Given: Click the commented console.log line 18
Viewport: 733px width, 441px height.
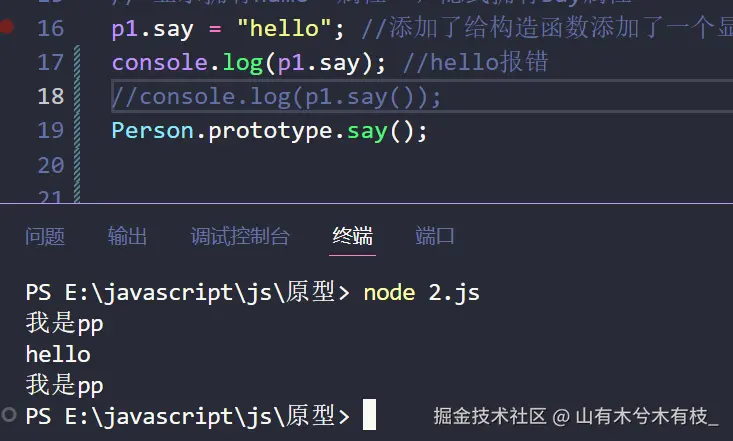Looking at the screenshot, I should (x=275, y=96).
